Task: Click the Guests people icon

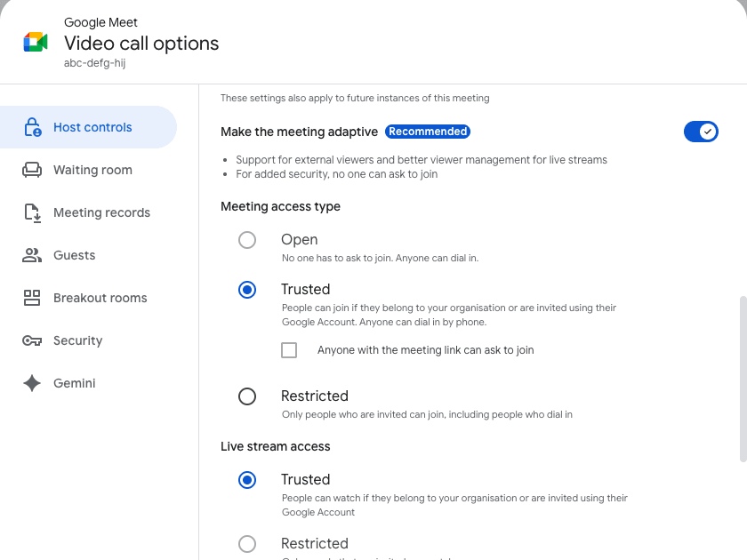Action: pyautogui.click(x=32, y=255)
